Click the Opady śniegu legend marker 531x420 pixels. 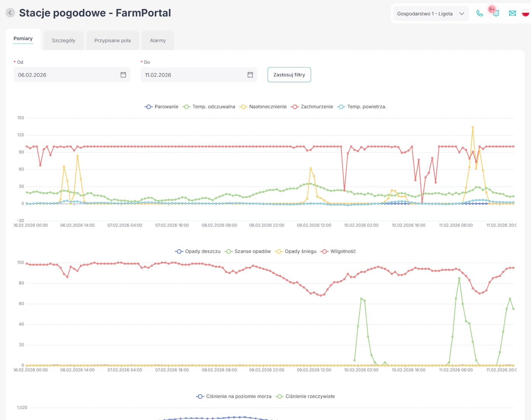coord(279,252)
